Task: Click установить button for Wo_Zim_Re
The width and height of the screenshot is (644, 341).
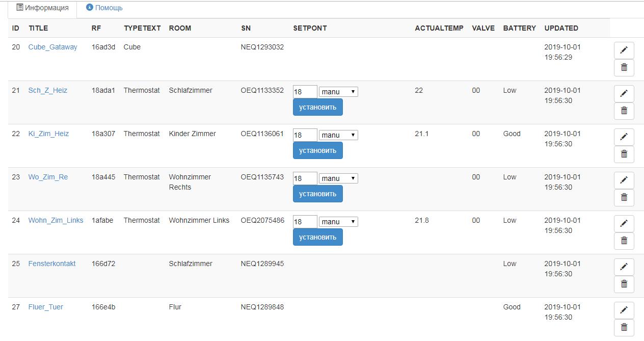Action: pyautogui.click(x=317, y=194)
